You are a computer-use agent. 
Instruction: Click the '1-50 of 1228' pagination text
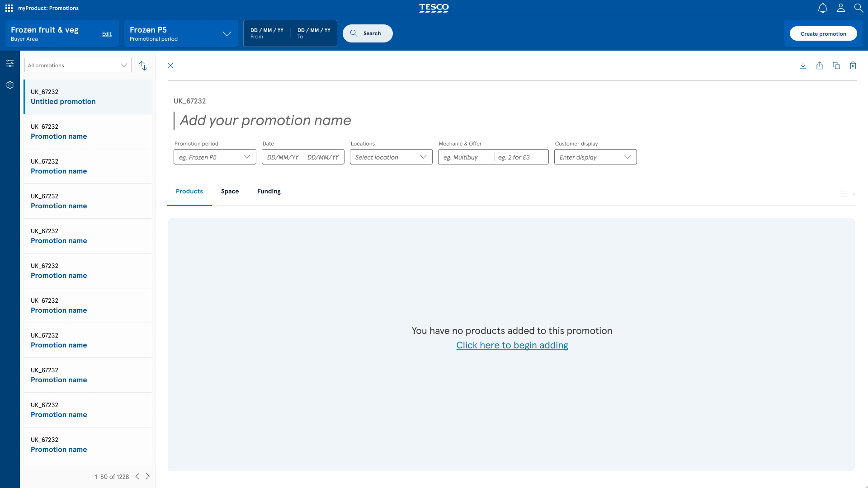click(112, 477)
